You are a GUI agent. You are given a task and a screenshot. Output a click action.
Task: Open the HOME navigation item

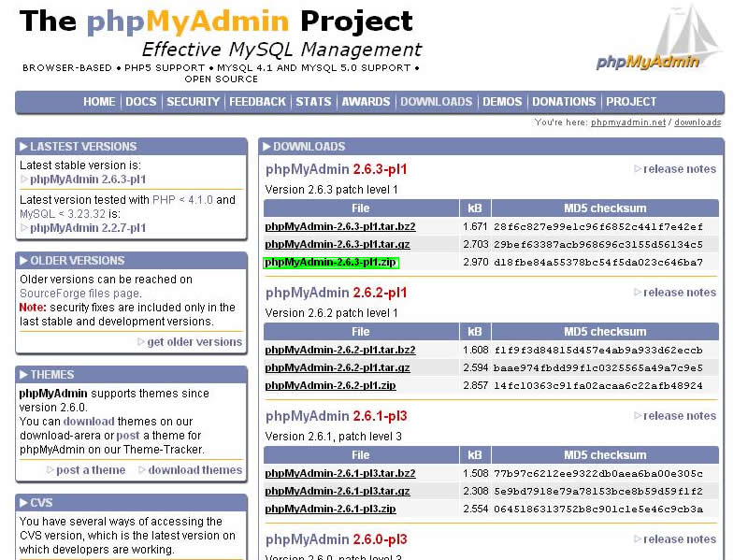click(x=99, y=102)
